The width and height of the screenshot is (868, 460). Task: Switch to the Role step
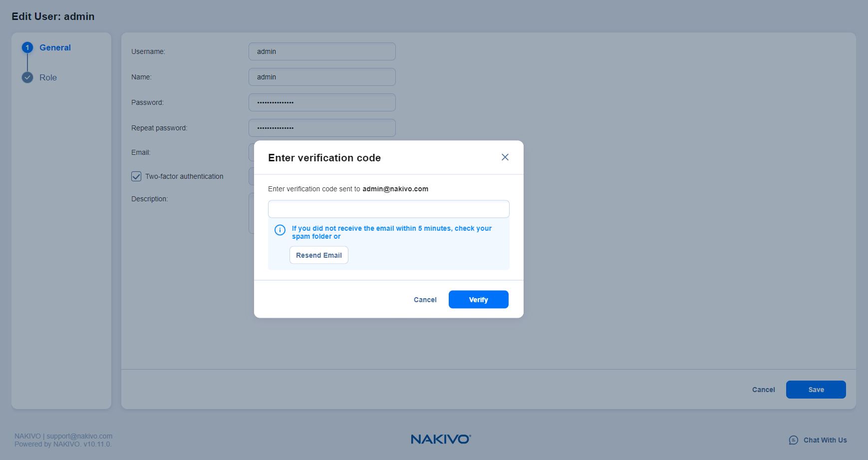point(48,77)
